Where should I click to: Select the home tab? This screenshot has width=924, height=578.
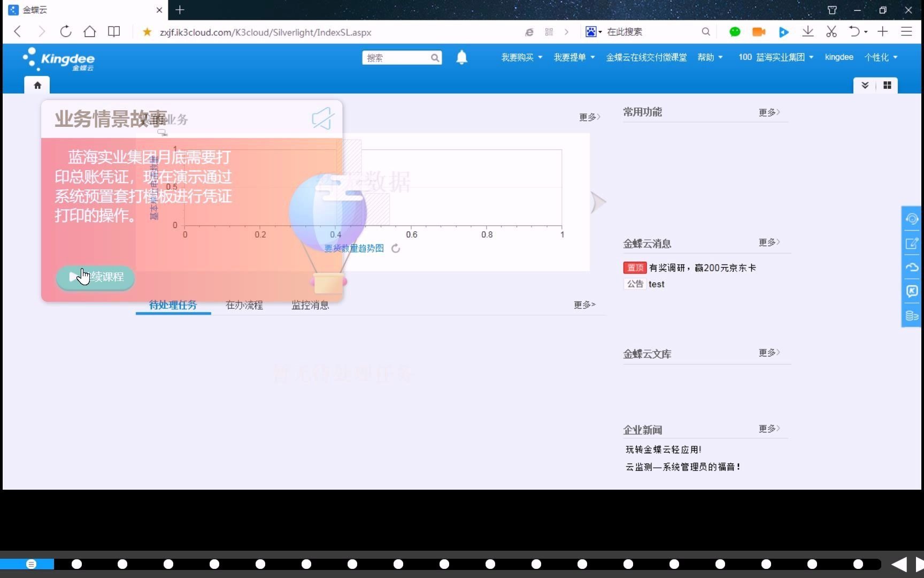(37, 85)
